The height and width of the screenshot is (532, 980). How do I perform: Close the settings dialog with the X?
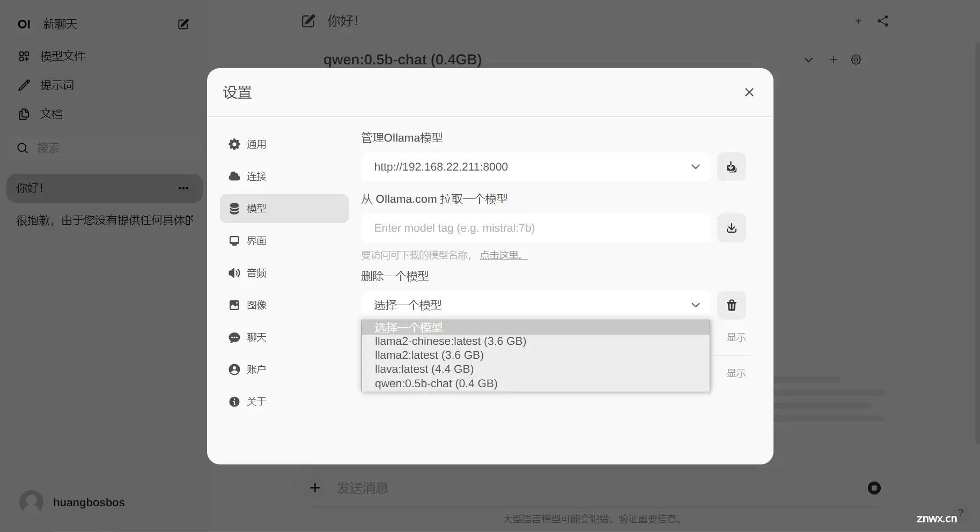[749, 92]
